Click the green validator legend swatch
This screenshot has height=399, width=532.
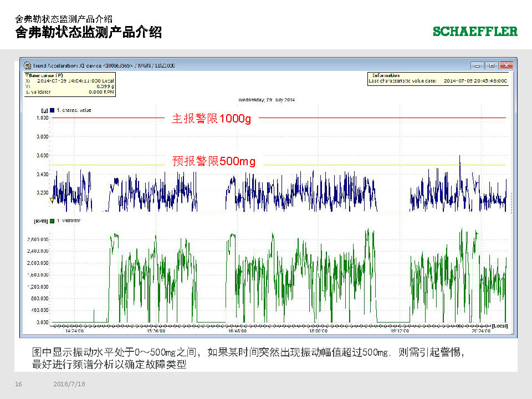(52, 221)
